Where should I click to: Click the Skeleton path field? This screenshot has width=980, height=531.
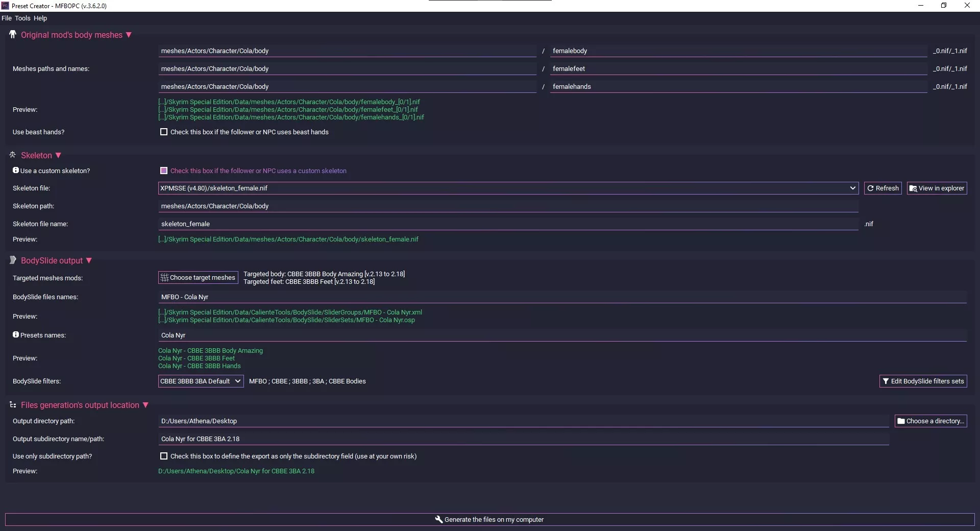tap(508, 206)
